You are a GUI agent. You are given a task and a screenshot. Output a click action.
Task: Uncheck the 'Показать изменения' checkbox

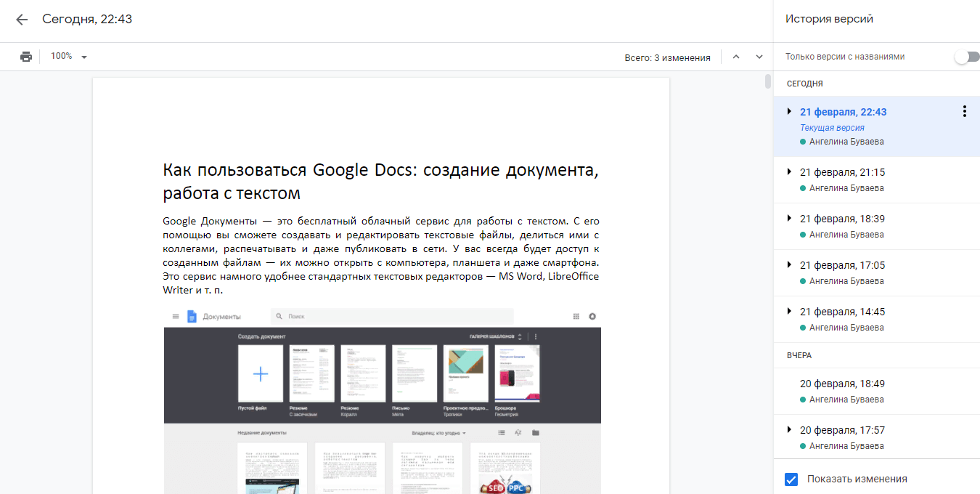792,479
